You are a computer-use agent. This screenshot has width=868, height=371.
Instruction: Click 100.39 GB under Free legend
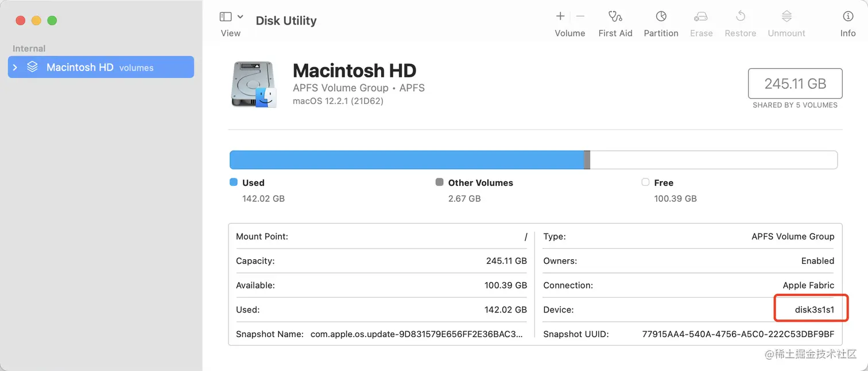675,198
